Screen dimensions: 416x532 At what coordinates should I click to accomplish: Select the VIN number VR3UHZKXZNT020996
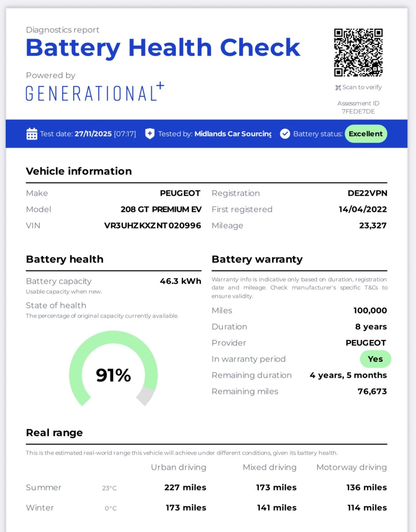pos(152,225)
